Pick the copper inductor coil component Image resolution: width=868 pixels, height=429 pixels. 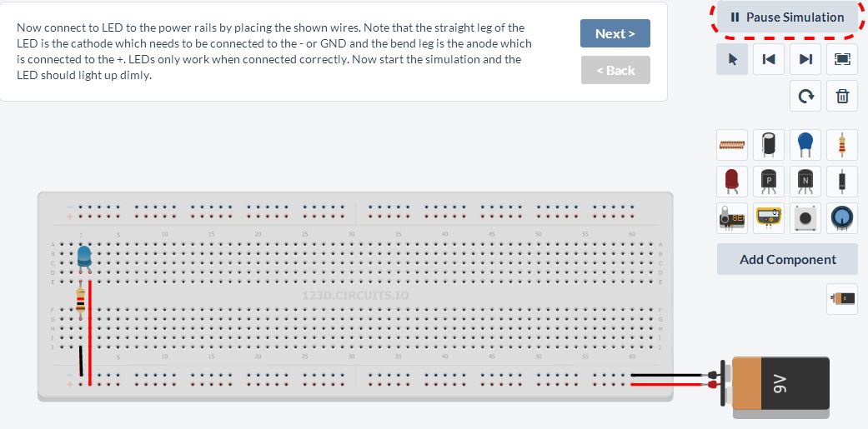pyautogui.click(x=732, y=146)
